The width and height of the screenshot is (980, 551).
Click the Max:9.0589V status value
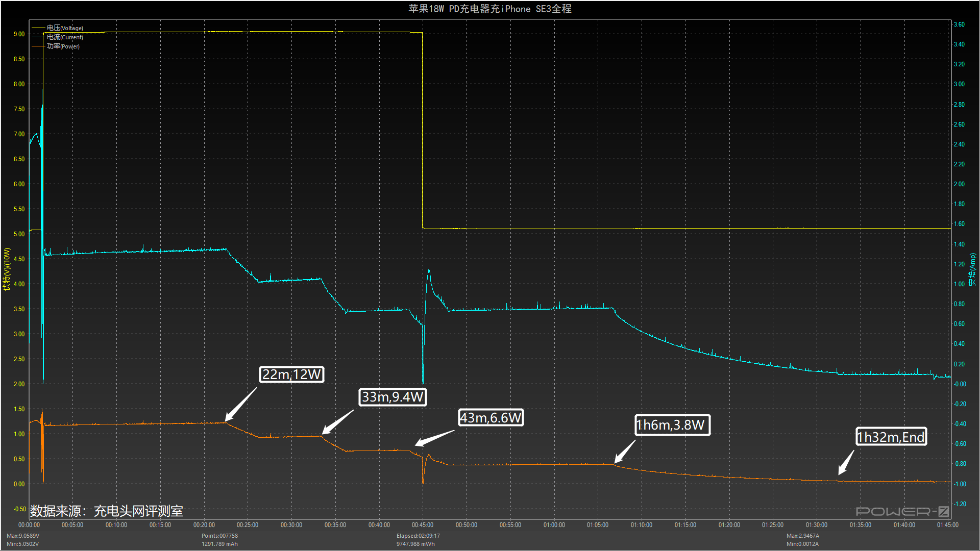[x=23, y=536]
